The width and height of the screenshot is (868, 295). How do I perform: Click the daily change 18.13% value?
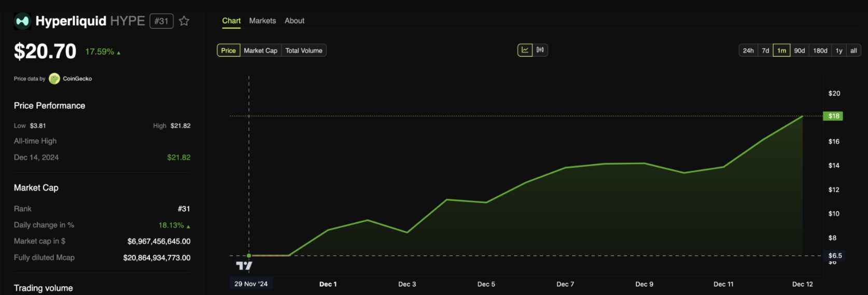click(171, 225)
